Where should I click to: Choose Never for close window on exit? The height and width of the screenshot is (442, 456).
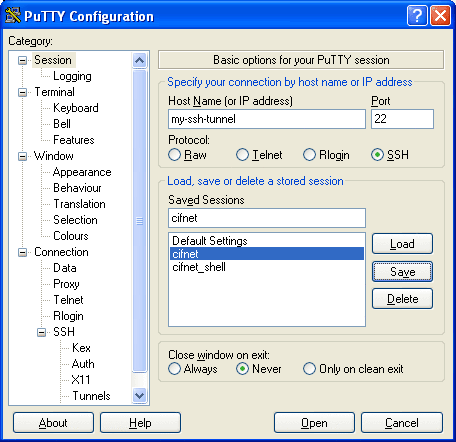pyautogui.click(x=242, y=369)
